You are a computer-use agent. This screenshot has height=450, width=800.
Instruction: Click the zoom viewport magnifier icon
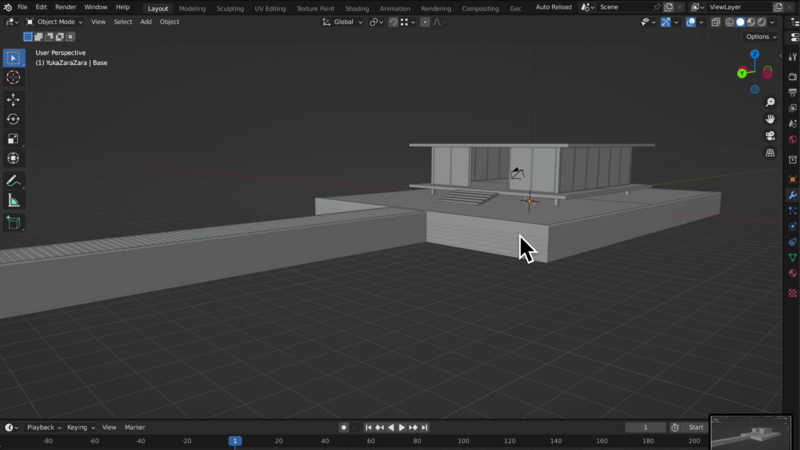pos(770,103)
